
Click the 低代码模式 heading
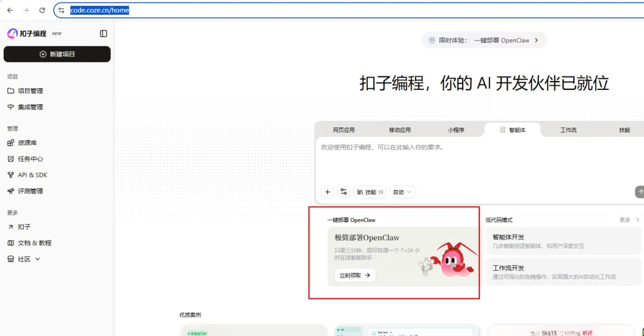499,220
